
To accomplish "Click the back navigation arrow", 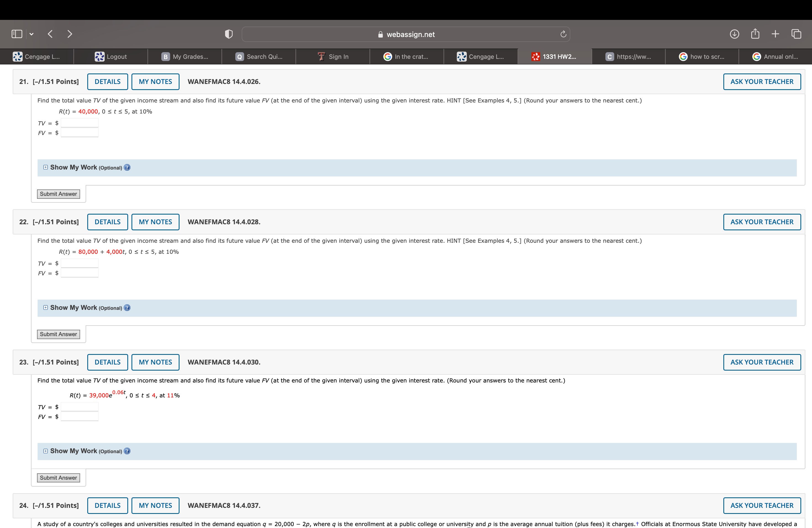I will coord(50,34).
